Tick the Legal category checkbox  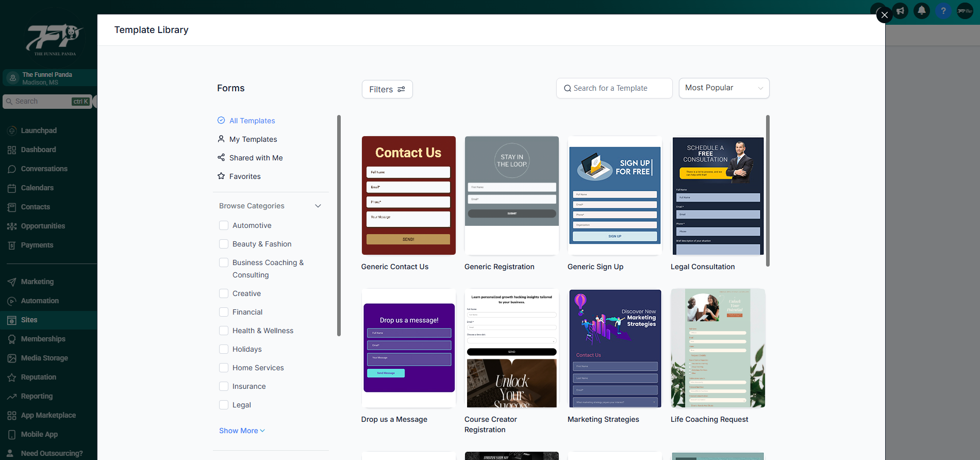point(224,405)
